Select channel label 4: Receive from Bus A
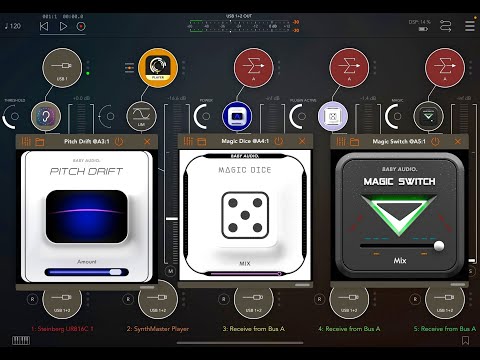 [x=349, y=329]
